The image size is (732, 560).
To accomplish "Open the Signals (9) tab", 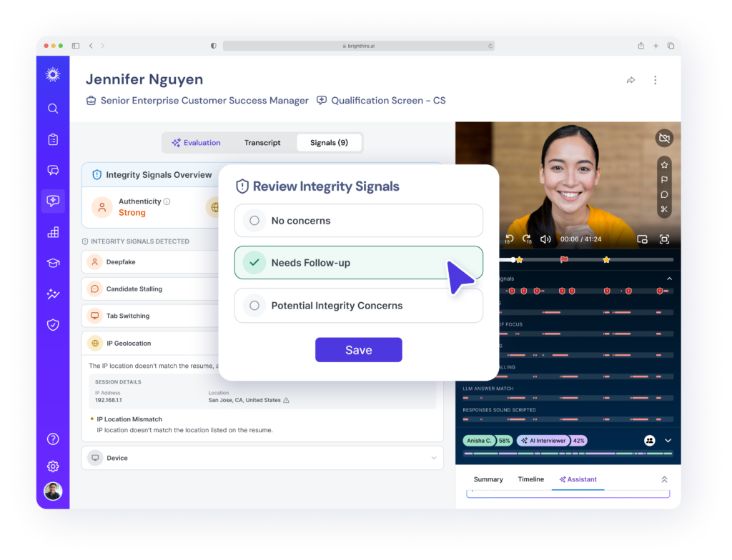I will [x=329, y=143].
